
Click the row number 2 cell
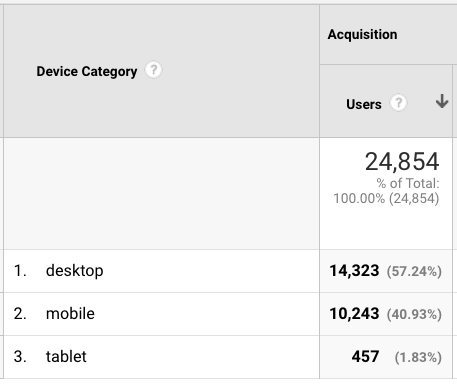click(20, 314)
